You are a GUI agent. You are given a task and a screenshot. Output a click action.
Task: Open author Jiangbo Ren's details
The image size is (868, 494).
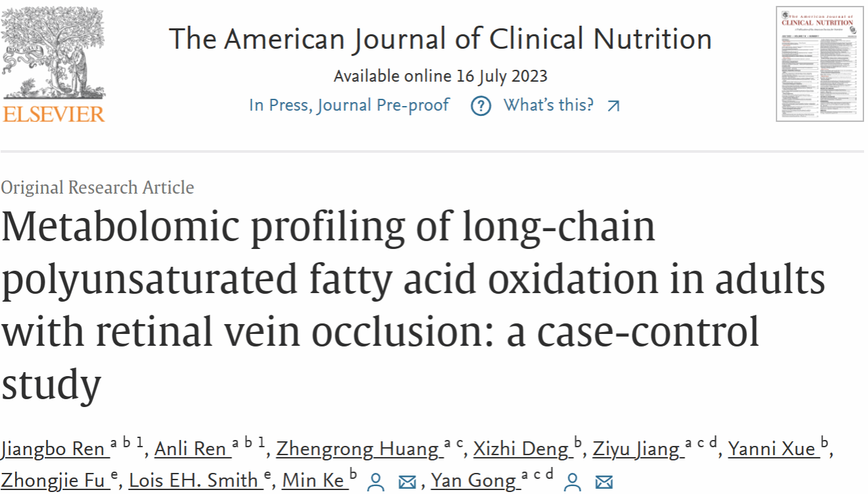pyautogui.click(x=54, y=449)
